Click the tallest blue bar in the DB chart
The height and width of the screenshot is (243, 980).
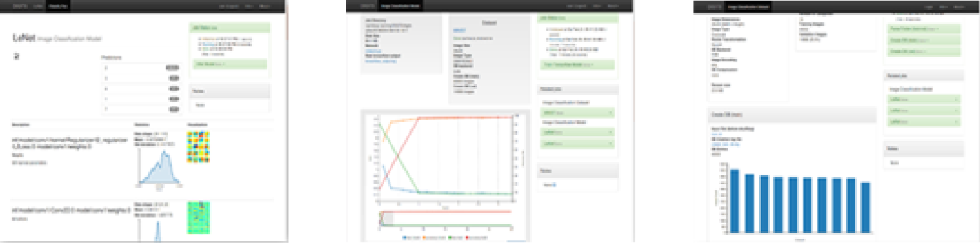click(734, 201)
